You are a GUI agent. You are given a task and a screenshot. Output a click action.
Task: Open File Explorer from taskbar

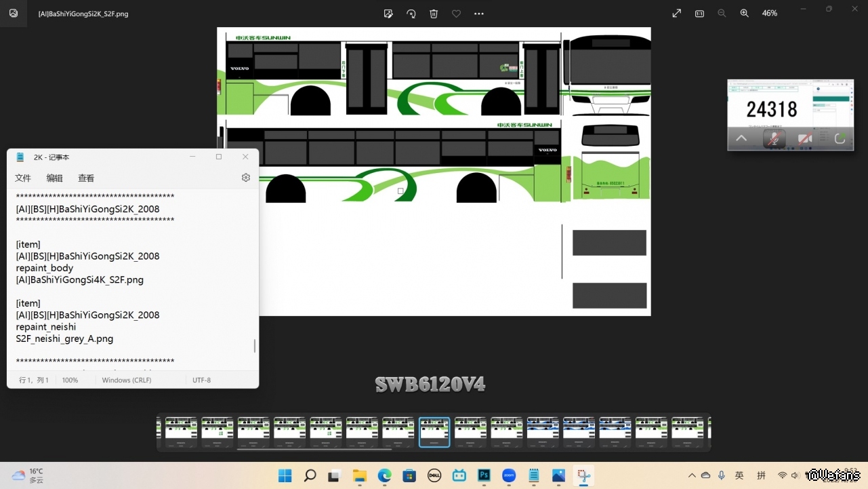tap(359, 475)
